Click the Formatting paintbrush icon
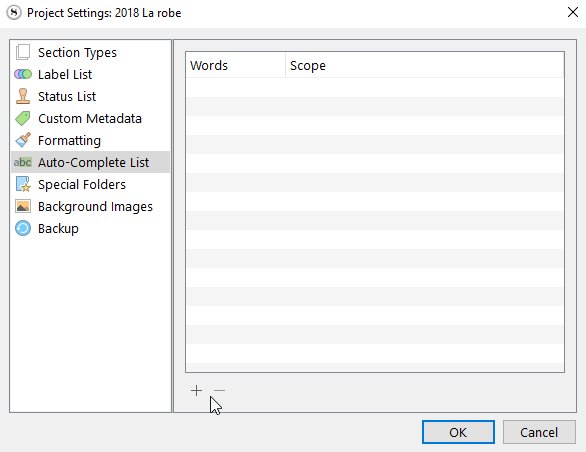 click(23, 140)
